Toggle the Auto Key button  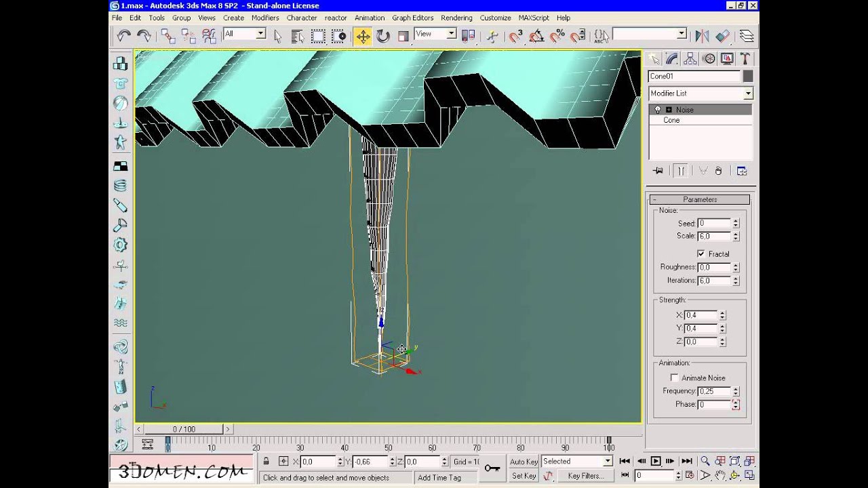(x=524, y=462)
